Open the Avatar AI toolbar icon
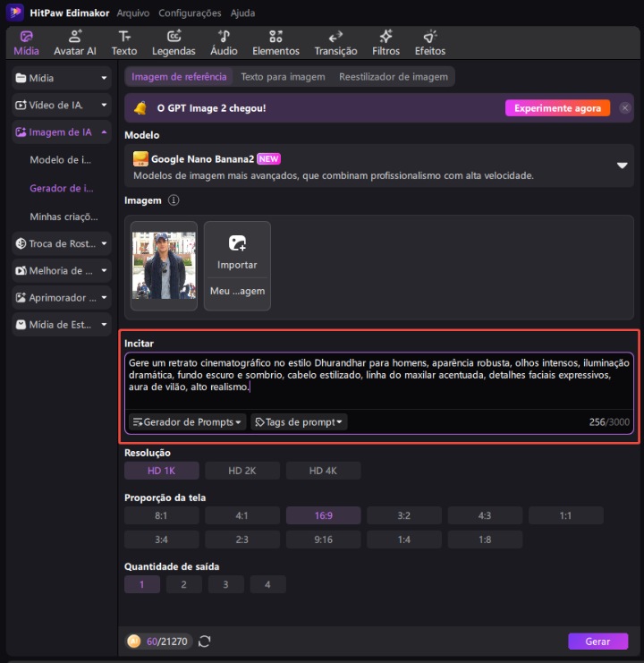This screenshot has width=644, height=663. click(74, 37)
